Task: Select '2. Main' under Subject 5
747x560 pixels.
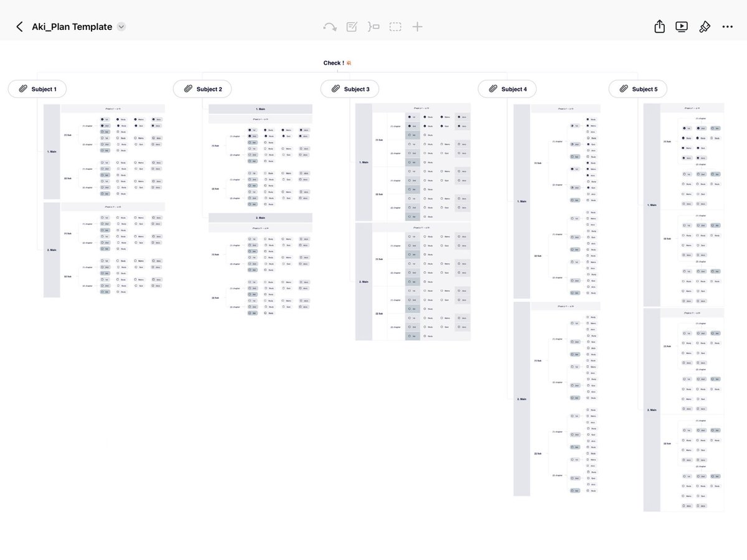Action: [x=652, y=410]
